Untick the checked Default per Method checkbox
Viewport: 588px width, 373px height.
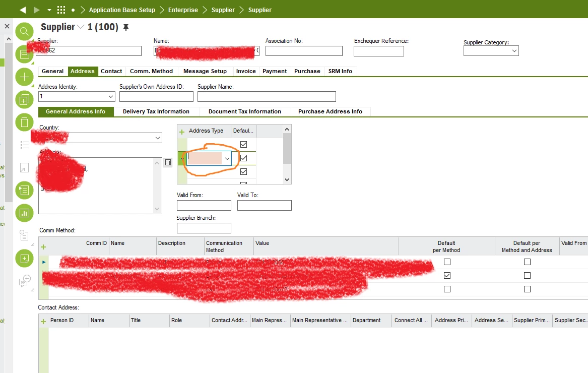pyautogui.click(x=447, y=275)
